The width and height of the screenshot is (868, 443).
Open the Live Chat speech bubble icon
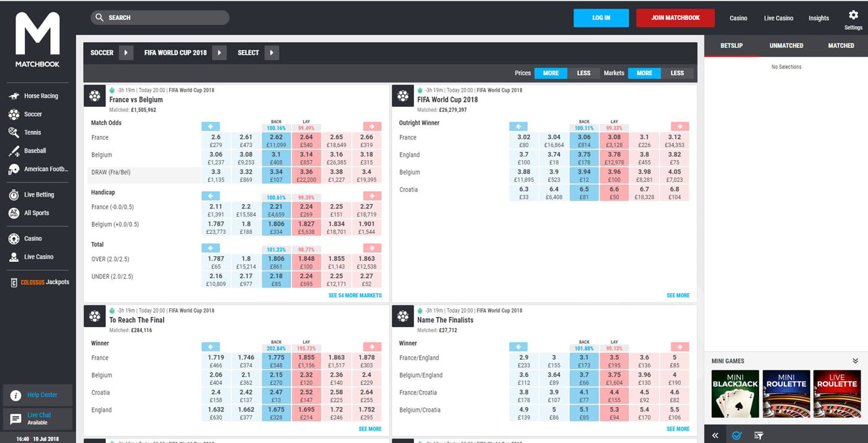pyautogui.click(x=15, y=419)
